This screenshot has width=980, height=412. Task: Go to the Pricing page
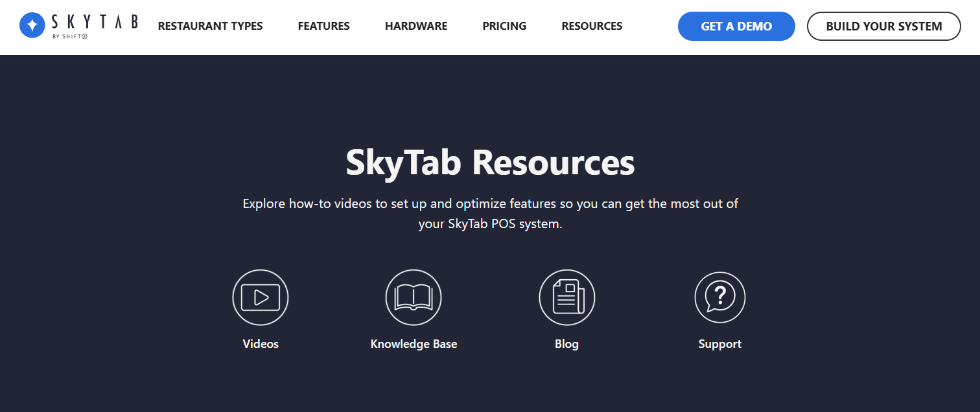click(x=504, y=27)
